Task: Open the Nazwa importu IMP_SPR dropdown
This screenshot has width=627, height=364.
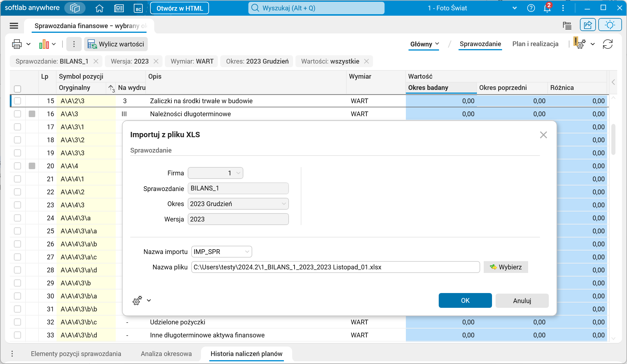Action: (247, 252)
